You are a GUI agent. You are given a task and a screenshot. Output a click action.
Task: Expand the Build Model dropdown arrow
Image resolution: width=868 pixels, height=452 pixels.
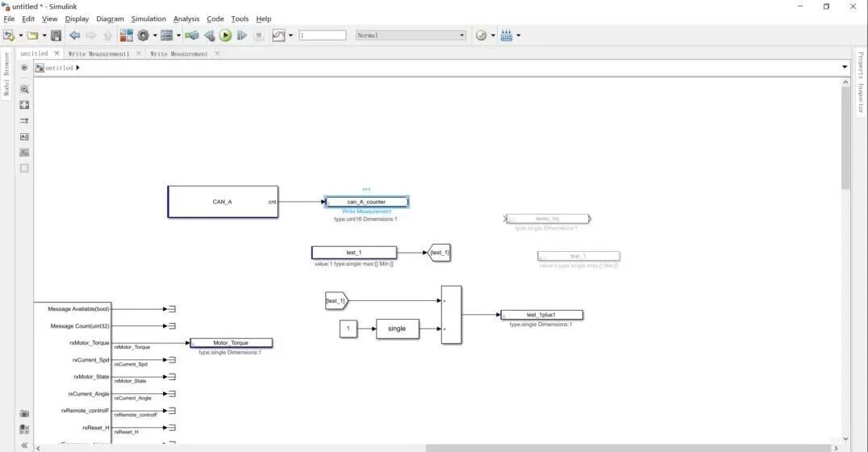(518, 36)
